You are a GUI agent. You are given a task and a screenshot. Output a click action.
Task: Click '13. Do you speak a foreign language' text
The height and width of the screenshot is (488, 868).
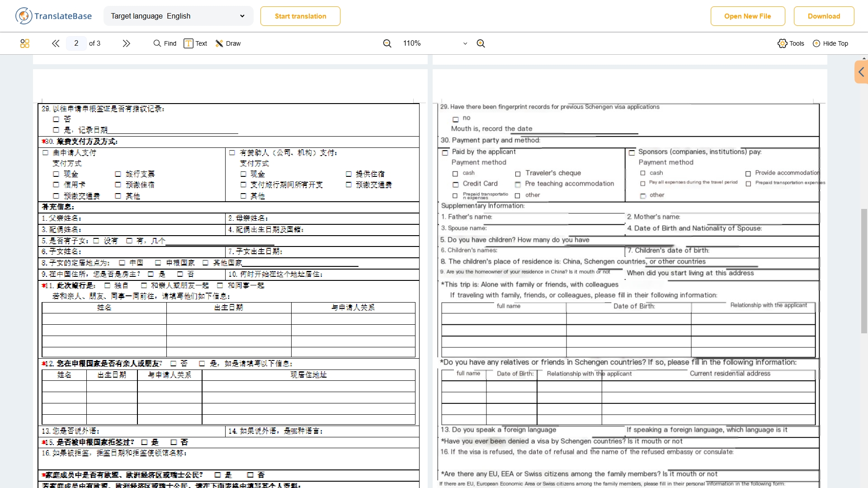[x=499, y=430]
